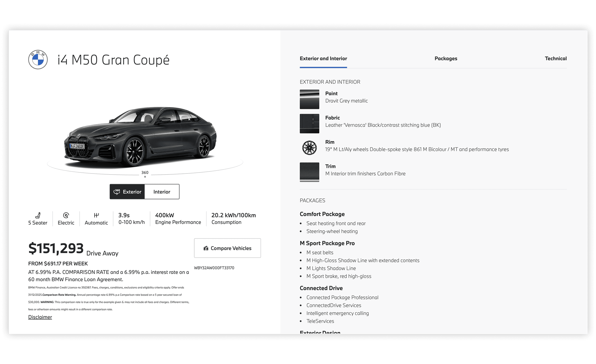Viewport: 596px width, 364px height.
Task: Click M Sport Package Pro heading
Action: [x=327, y=243]
